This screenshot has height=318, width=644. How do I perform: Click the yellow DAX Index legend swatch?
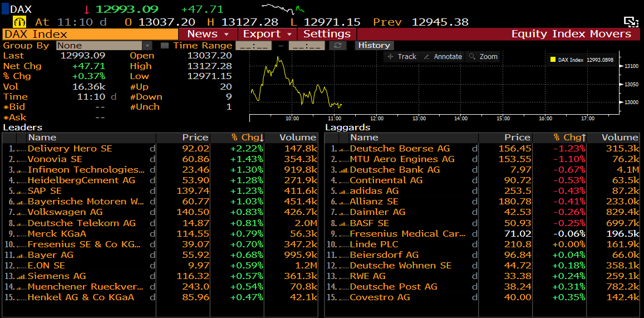[x=553, y=60]
